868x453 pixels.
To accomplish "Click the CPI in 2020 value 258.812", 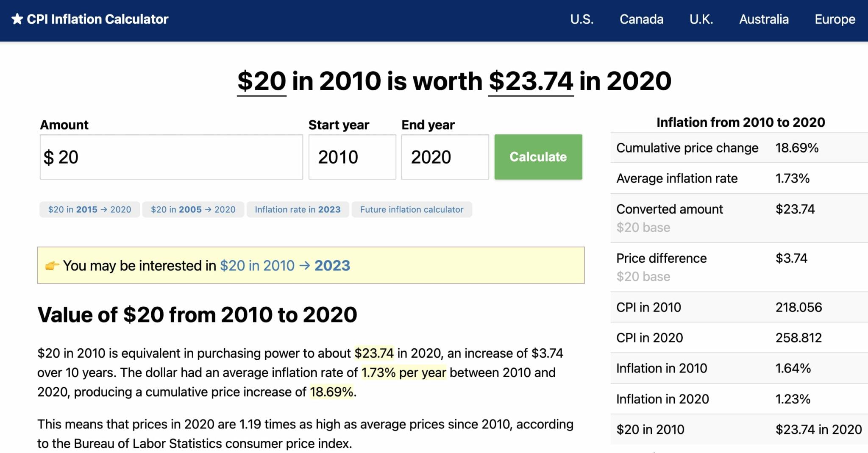I will [x=798, y=338].
